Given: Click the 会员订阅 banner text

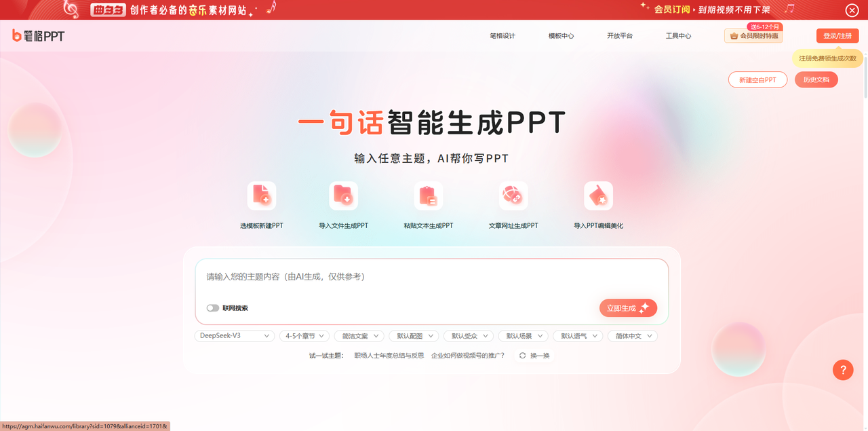Looking at the screenshot, I should point(671,10).
